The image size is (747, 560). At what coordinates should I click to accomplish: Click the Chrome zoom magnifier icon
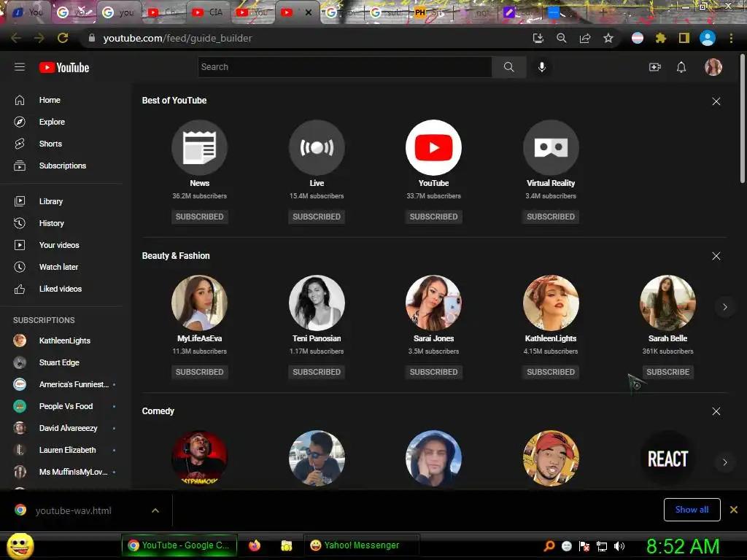[x=562, y=38]
